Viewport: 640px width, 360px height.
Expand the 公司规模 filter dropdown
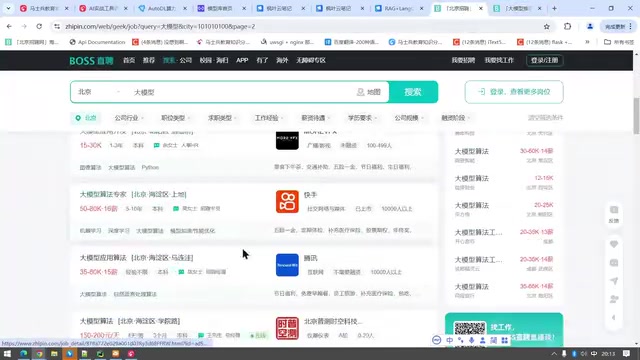coord(409,118)
